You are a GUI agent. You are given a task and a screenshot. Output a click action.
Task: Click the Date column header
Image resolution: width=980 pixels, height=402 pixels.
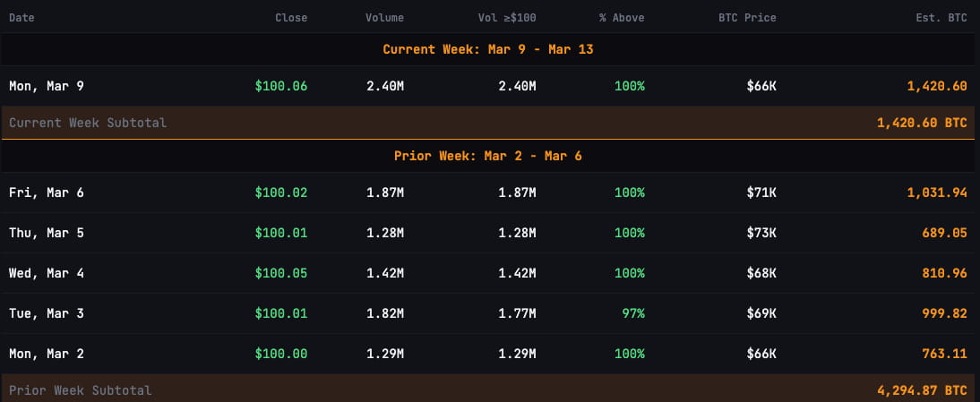21,18
